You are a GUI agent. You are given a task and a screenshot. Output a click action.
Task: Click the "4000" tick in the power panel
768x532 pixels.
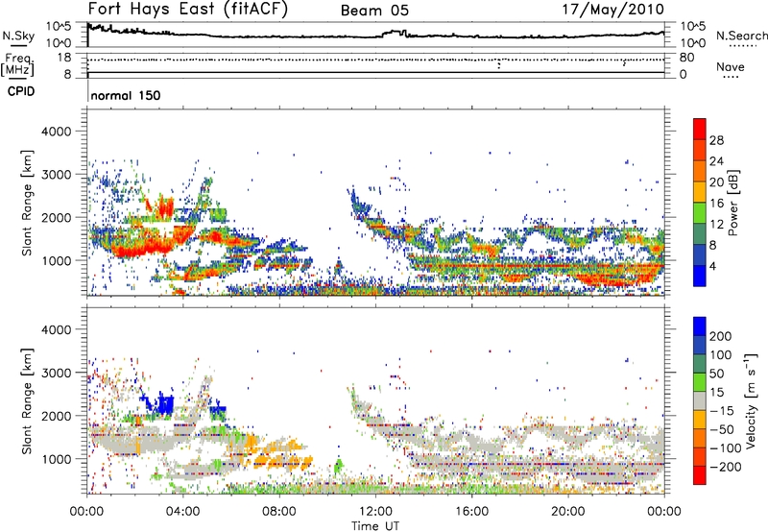click(56, 132)
